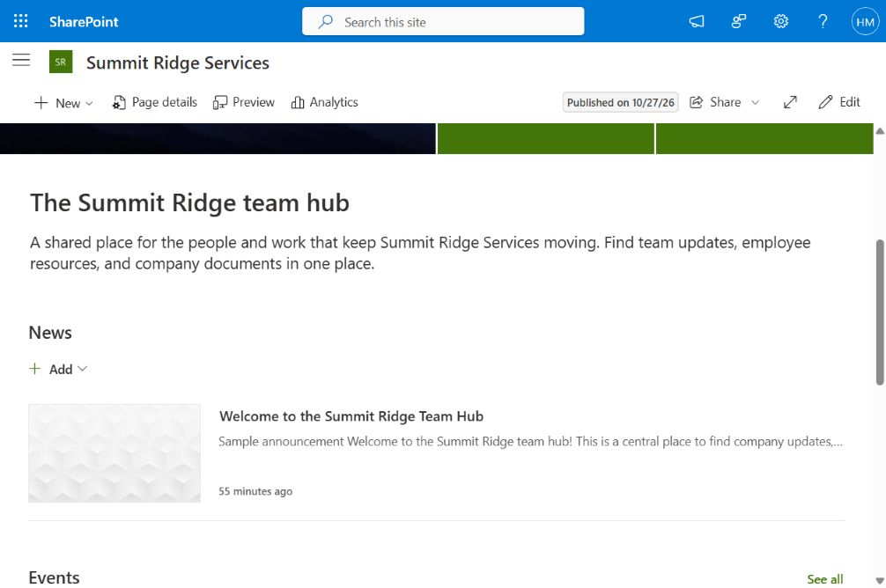Image resolution: width=886 pixels, height=588 pixels.
Task: Click the Add plus icon under News
Action: (35, 369)
